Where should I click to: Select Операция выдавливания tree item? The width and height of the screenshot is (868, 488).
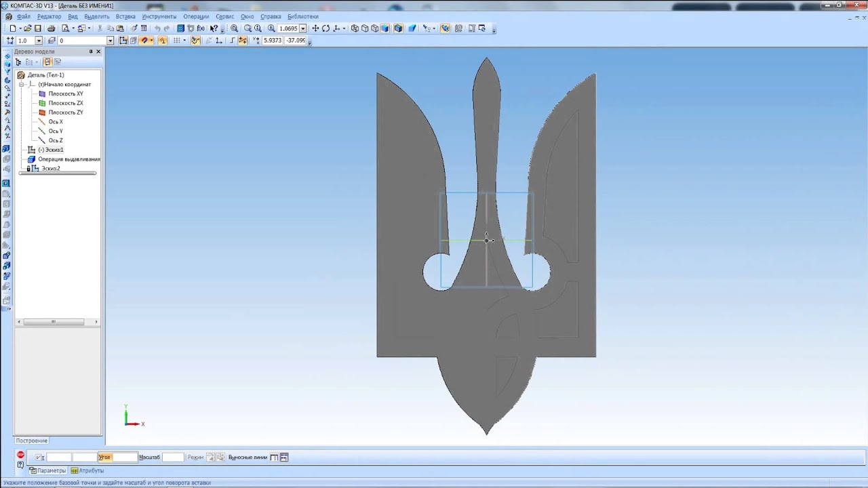point(68,159)
